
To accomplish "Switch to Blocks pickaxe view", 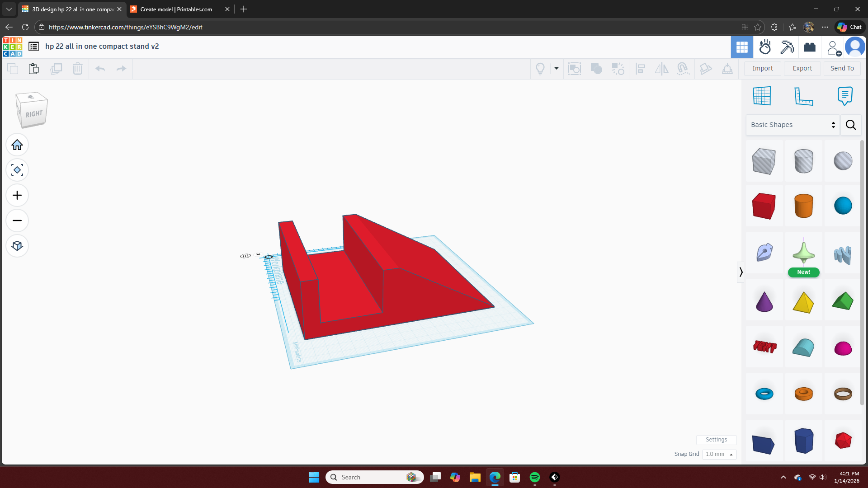I will point(787,47).
